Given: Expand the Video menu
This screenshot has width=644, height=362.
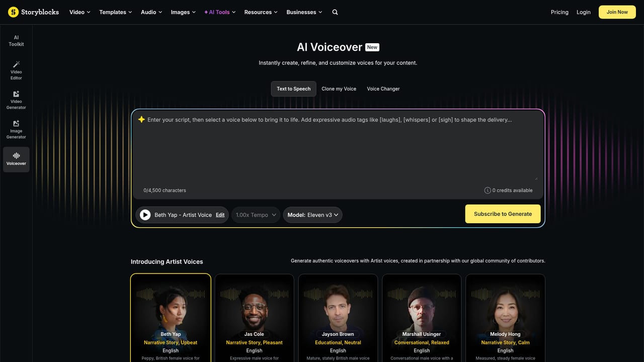Looking at the screenshot, I should (x=79, y=12).
